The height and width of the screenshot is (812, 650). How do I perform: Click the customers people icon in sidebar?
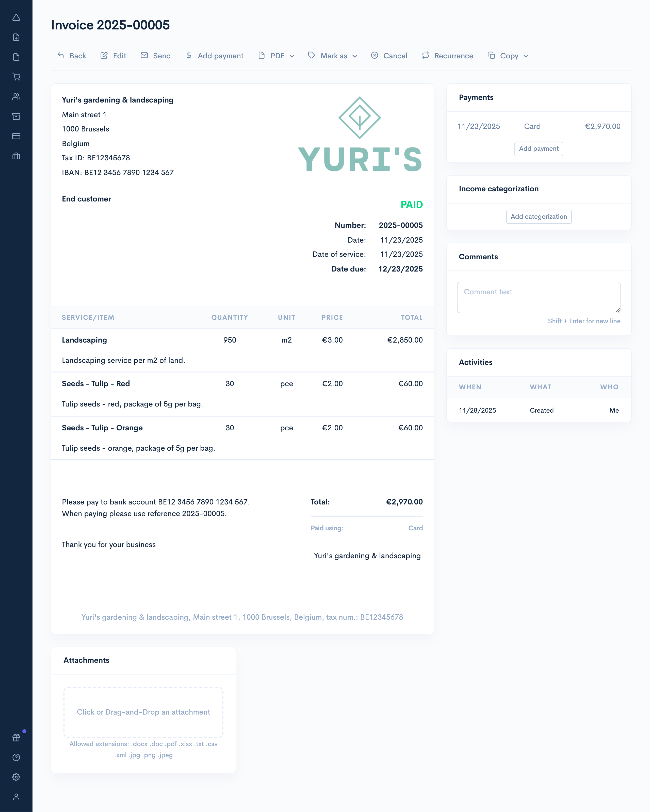[16, 97]
